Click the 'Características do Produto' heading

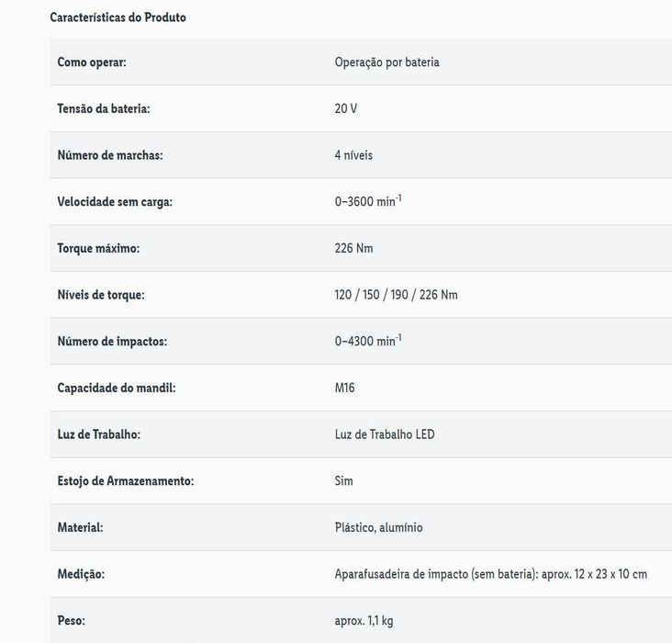click(118, 17)
